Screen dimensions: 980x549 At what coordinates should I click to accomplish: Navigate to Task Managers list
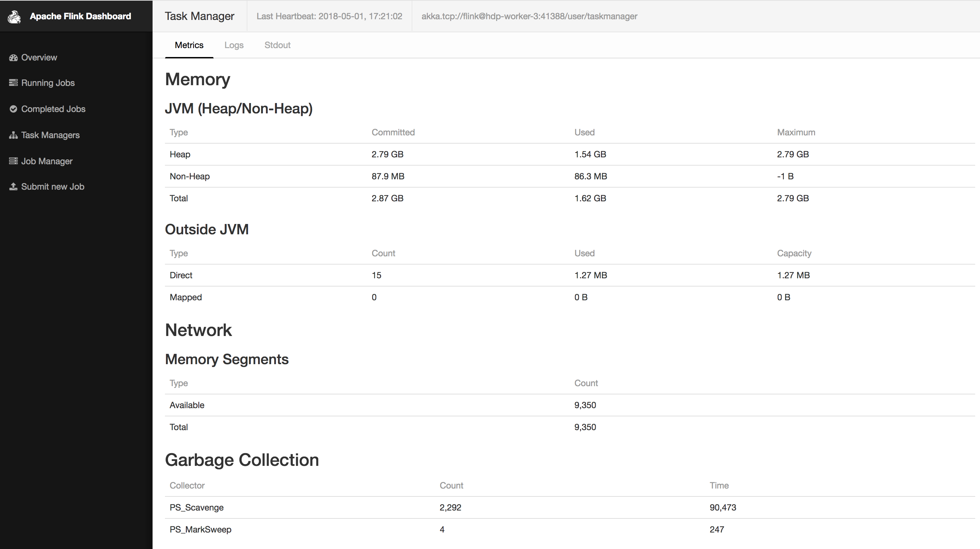pyautogui.click(x=50, y=135)
